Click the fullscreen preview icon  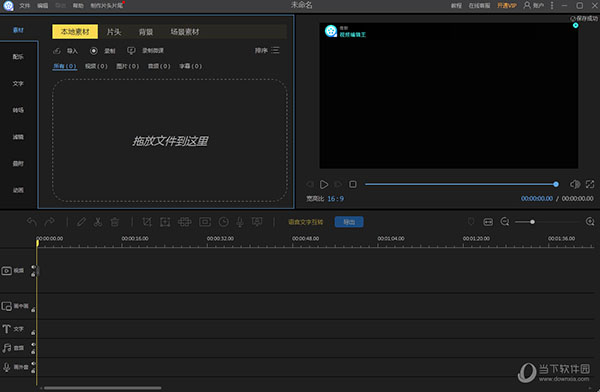(x=590, y=184)
